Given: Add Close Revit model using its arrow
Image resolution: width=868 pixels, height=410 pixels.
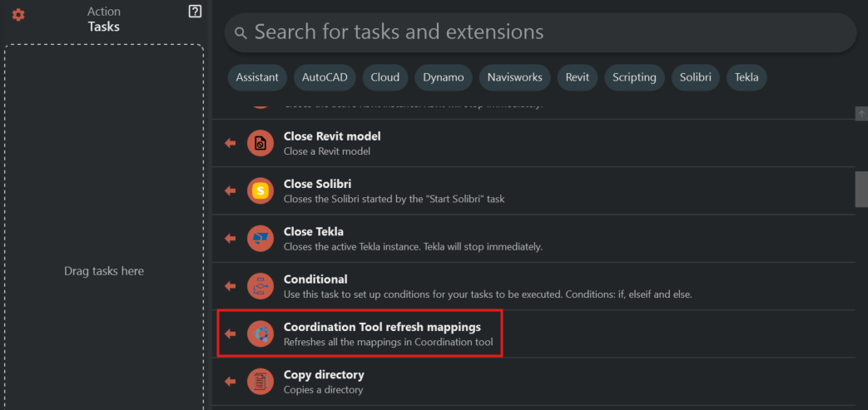Looking at the screenshot, I should point(231,143).
